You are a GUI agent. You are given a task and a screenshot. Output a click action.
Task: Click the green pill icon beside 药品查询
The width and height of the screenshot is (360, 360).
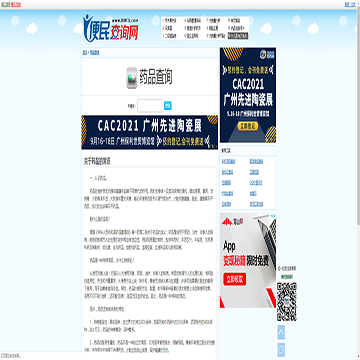tap(132, 78)
